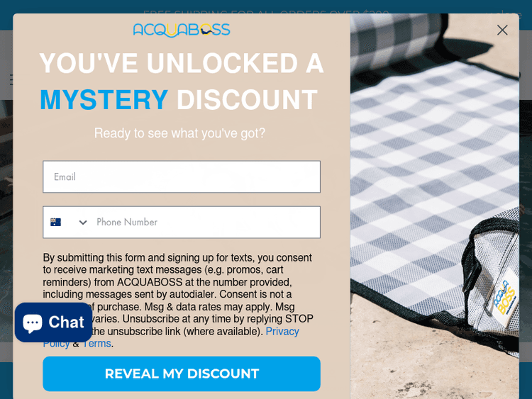The image size is (532, 399).
Task: Focus the Phone Number field
Action: click(205, 222)
